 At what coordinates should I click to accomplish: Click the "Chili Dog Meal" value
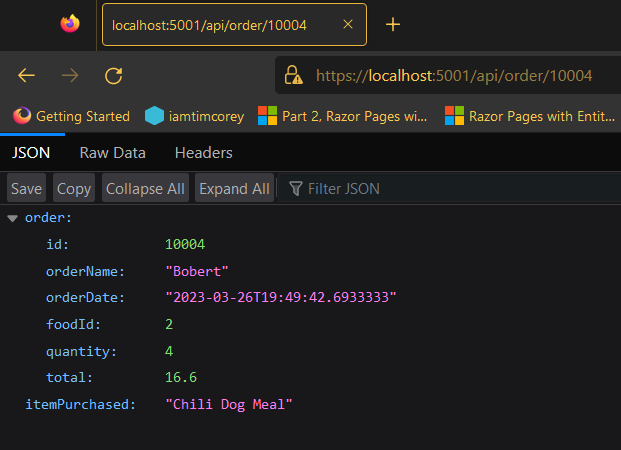[x=229, y=404]
